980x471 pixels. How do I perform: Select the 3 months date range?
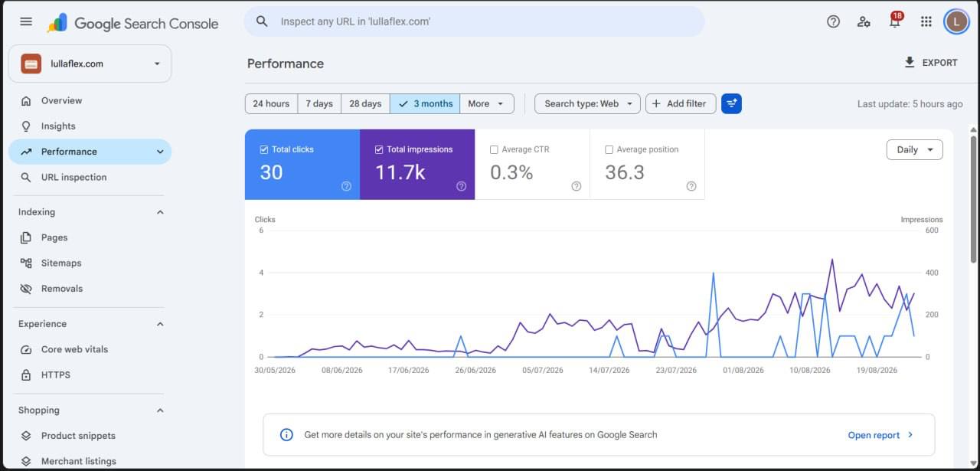[425, 103]
